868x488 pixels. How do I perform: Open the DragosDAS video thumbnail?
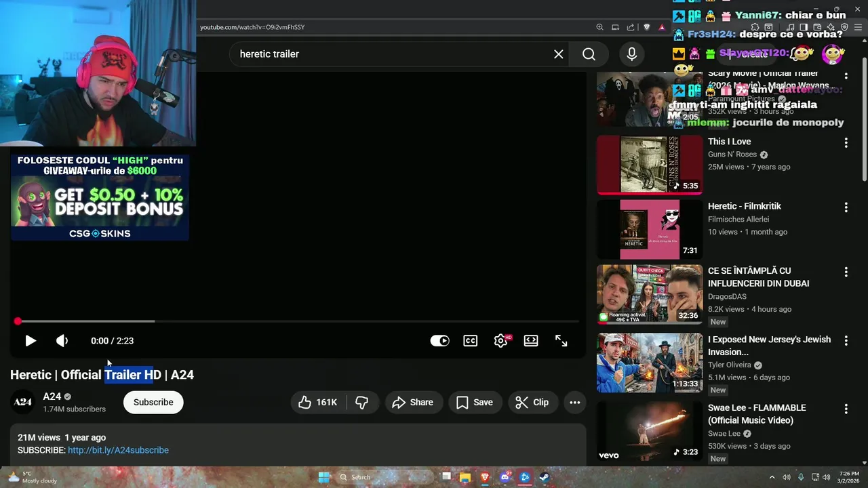tap(650, 294)
